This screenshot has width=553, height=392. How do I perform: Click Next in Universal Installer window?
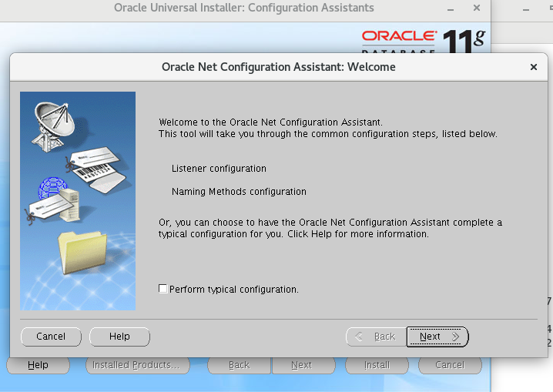click(x=303, y=365)
